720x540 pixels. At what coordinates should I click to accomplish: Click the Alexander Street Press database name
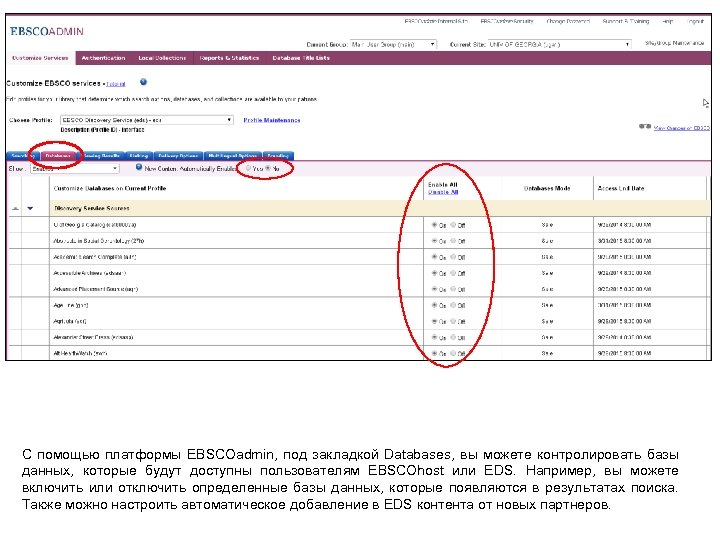click(x=93, y=338)
